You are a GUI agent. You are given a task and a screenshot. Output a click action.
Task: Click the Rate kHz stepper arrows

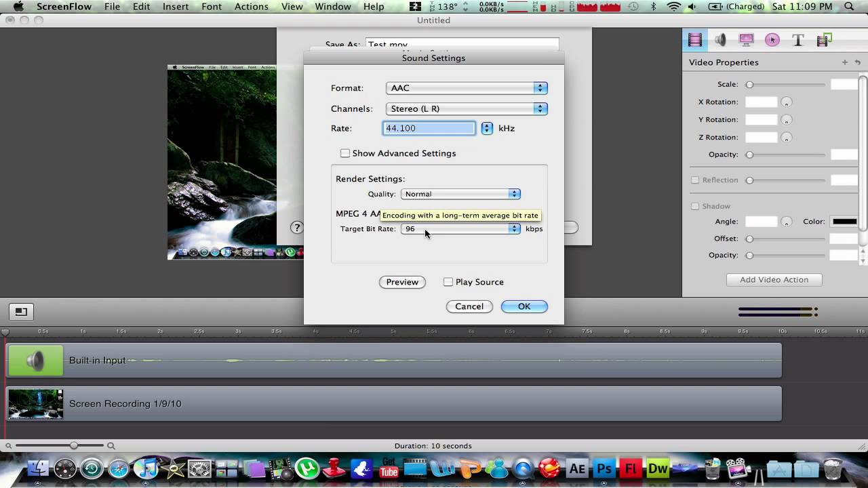click(x=487, y=128)
